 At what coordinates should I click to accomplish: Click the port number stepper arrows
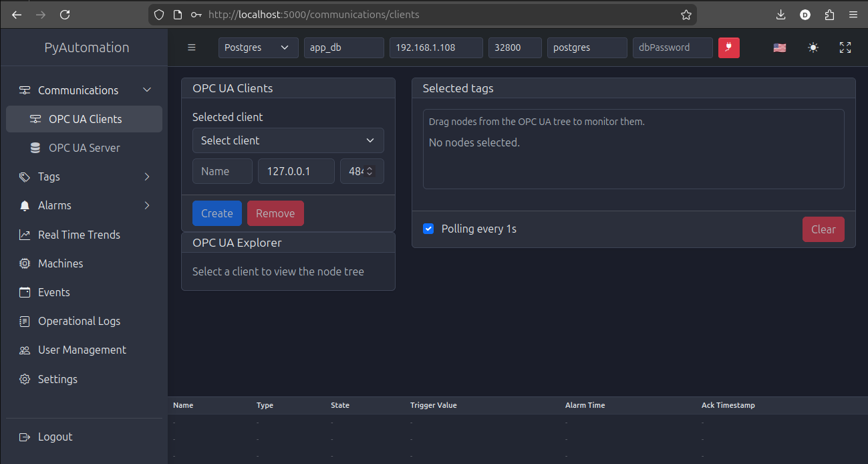[370, 171]
